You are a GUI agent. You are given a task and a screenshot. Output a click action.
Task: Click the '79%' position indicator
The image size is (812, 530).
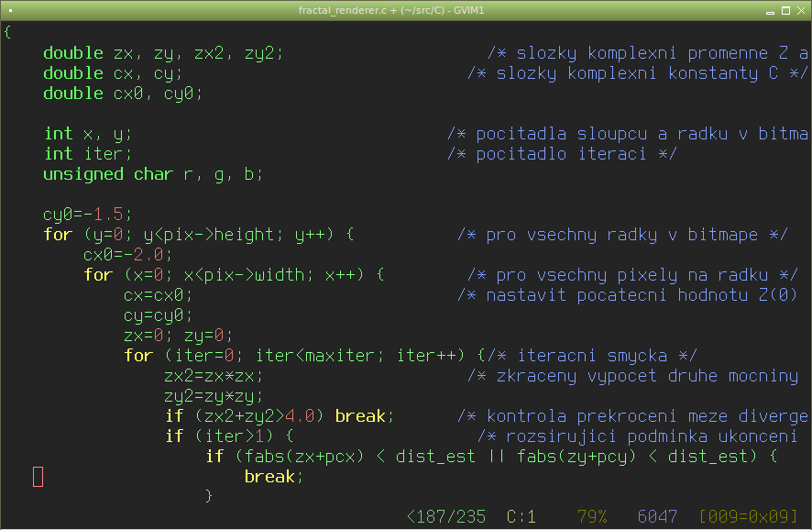point(592,516)
